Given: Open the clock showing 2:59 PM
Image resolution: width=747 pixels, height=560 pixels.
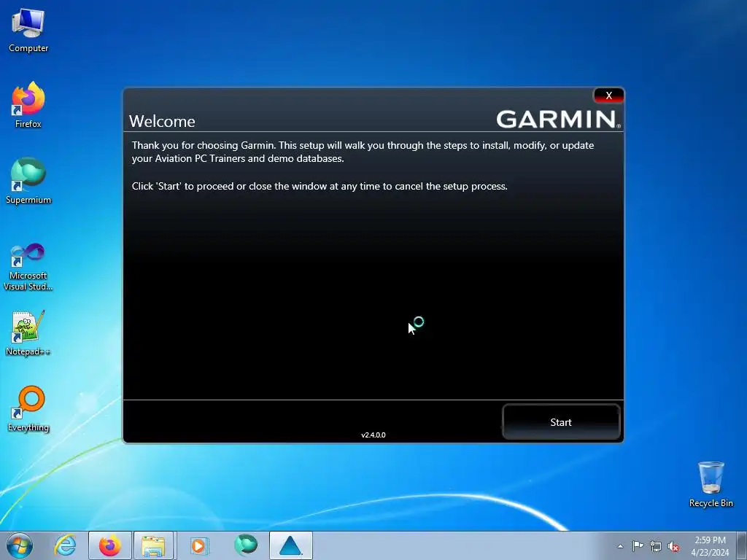Looking at the screenshot, I should coord(710,545).
